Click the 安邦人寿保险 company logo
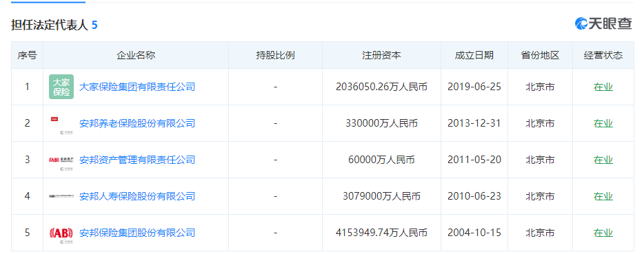The image size is (644, 254). pos(61,196)
